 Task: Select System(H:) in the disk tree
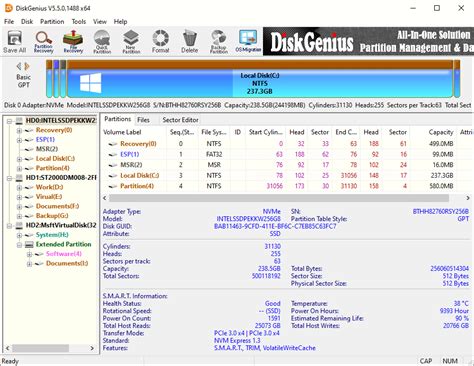[x=52, y=235]
